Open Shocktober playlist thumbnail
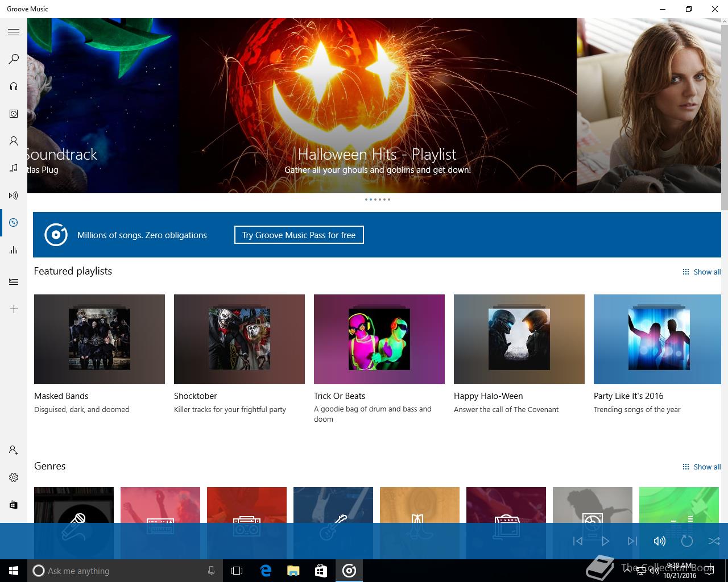Image resolution: width=728 pixels, height=582 pixels. pyautogui.click(x=239, y=339)
